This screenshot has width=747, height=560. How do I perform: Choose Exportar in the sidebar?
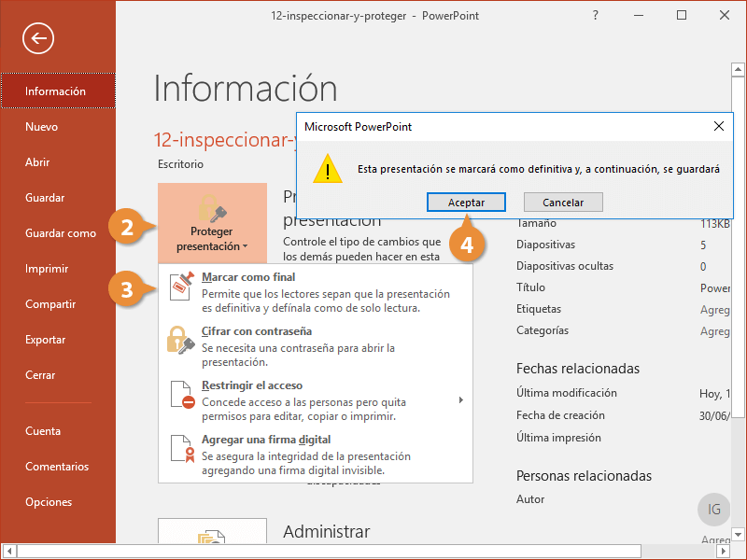click(x=46, y=340)
